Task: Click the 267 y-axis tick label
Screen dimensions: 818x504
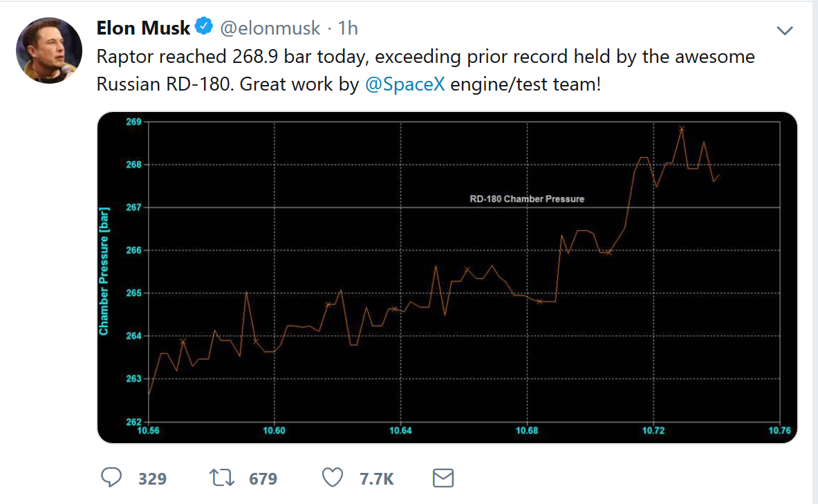Action: click(x=133, y=207)
